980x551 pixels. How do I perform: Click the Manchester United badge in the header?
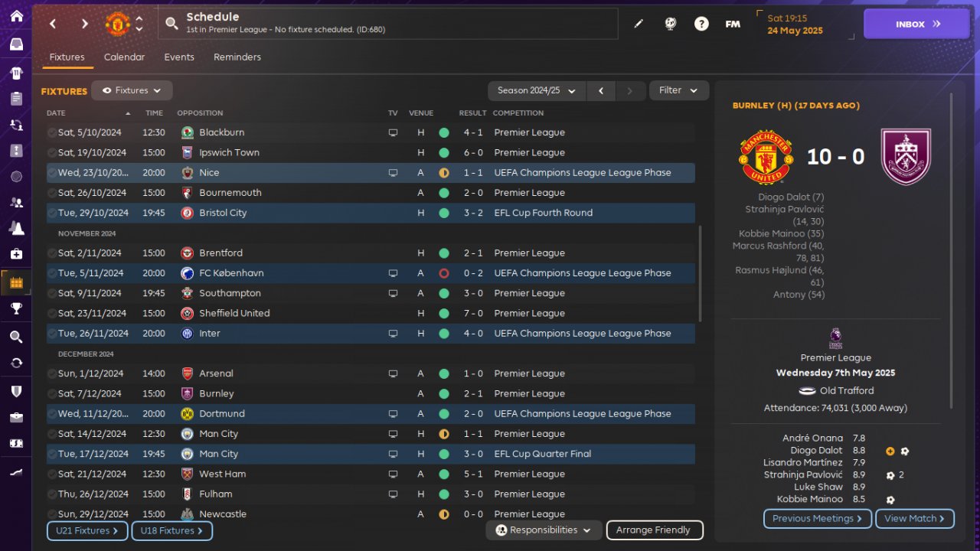tap(117, 24)
